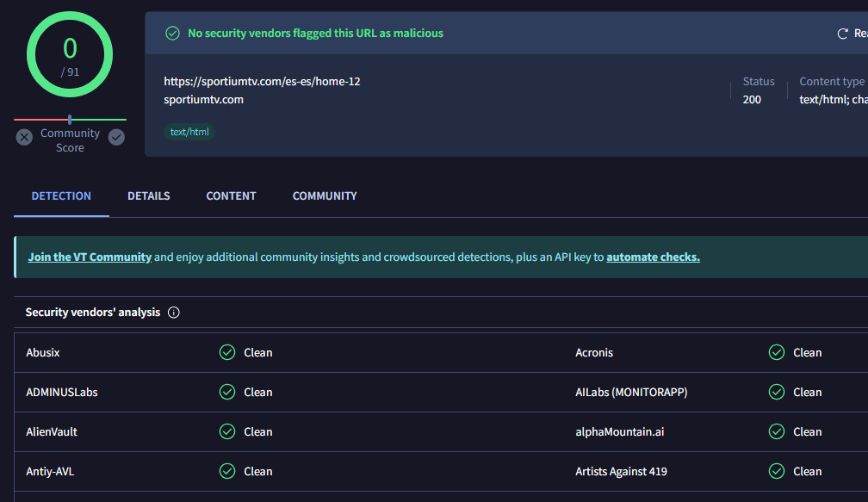The height and width of the screenshot is (502, 868).
Task: Click the green check icon in the no-vendors-flagged banner
Action: pyautogui.click(x=173, y=34)
